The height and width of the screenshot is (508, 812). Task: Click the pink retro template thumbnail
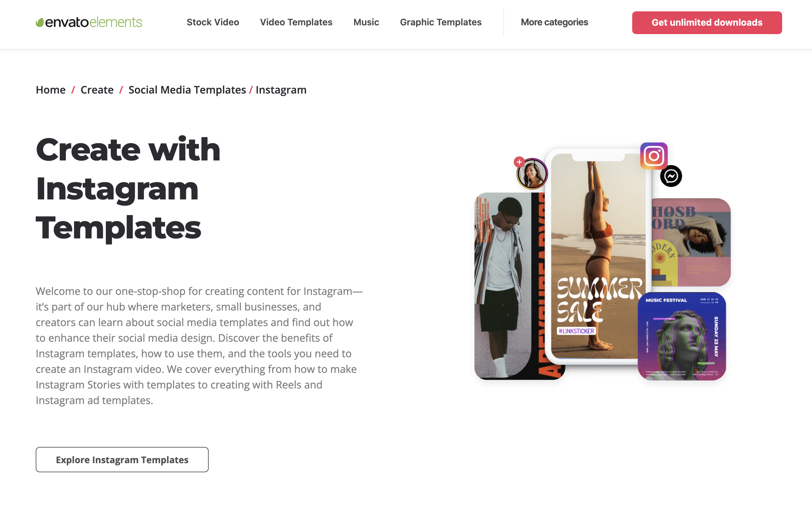(x=691, y=242)
